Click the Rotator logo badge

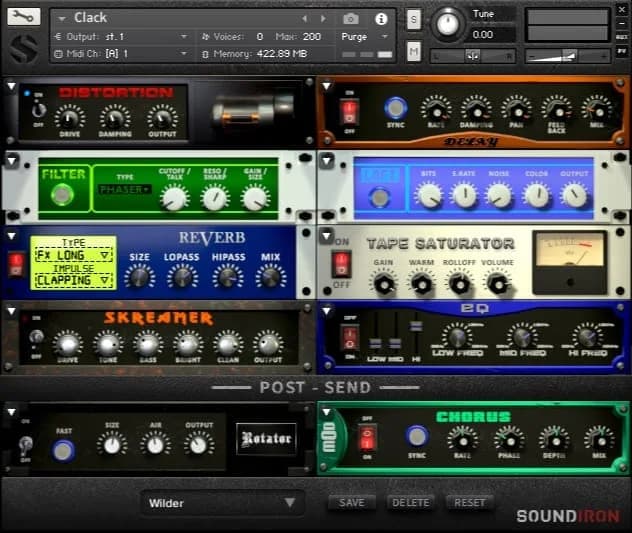point(266,438)
